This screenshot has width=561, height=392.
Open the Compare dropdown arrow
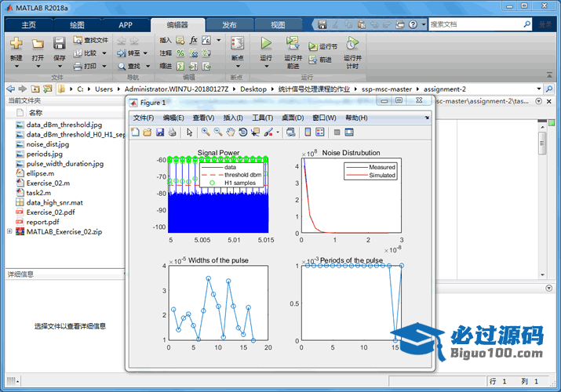click(x=104, y=53)
